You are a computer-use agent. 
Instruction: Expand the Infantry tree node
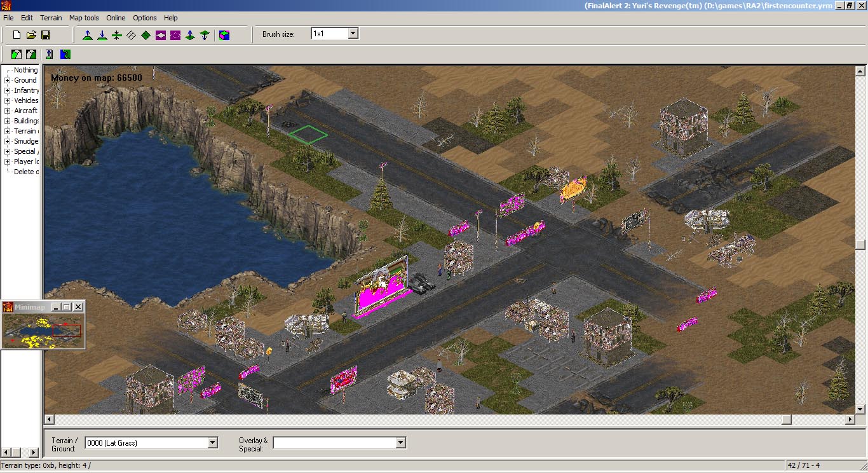coord(8,91)
